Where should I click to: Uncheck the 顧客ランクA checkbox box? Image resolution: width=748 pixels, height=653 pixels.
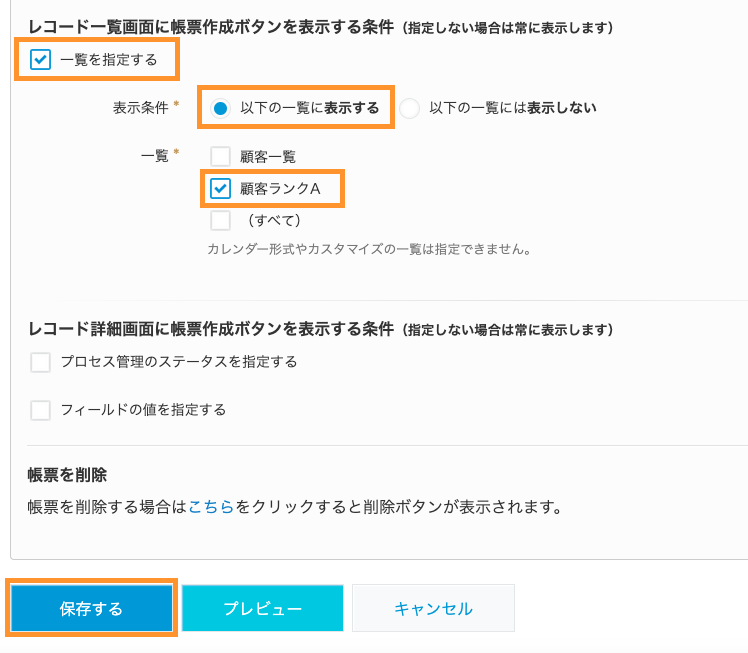tap(220, 188)
